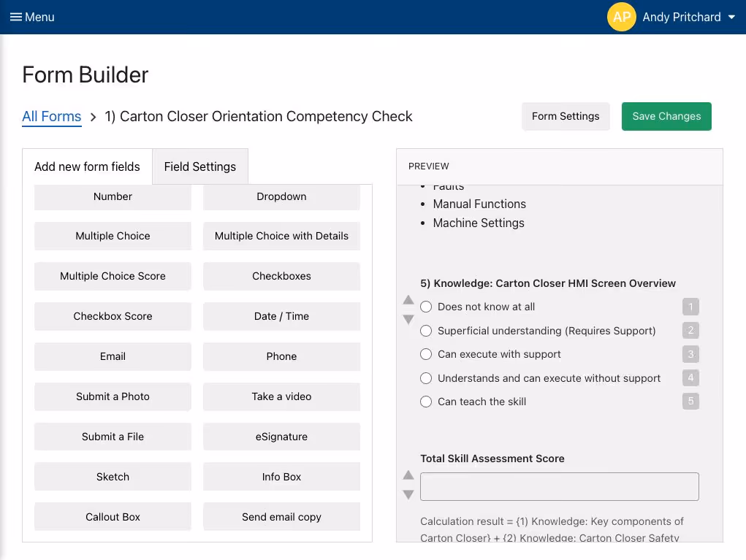
Task: Open the hamburger Menu icon
Action: [x=15, y=17]
